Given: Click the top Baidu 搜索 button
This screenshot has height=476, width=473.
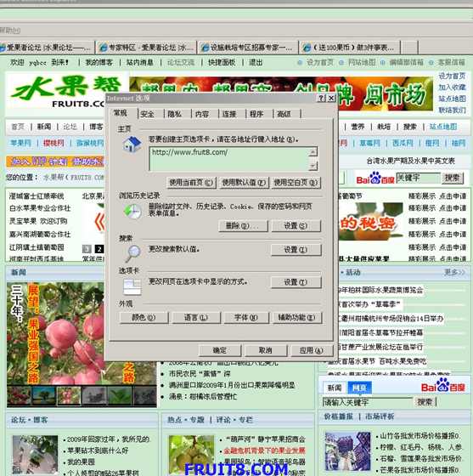Looking at the screenshot, I should 453,178.
